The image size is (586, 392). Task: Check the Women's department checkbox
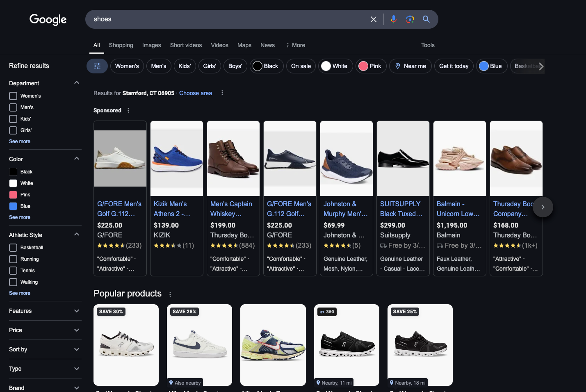tap(13, 96)
